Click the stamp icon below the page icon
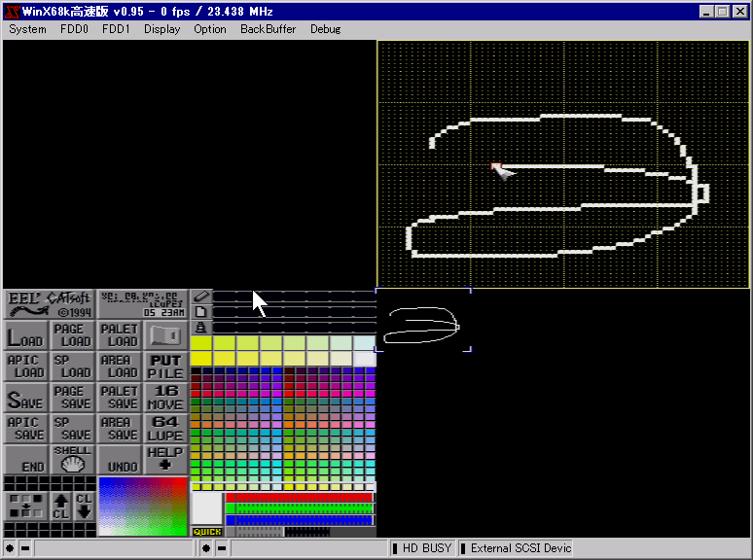The width and height of the screenshot is (753, 560). pos(200,328)
